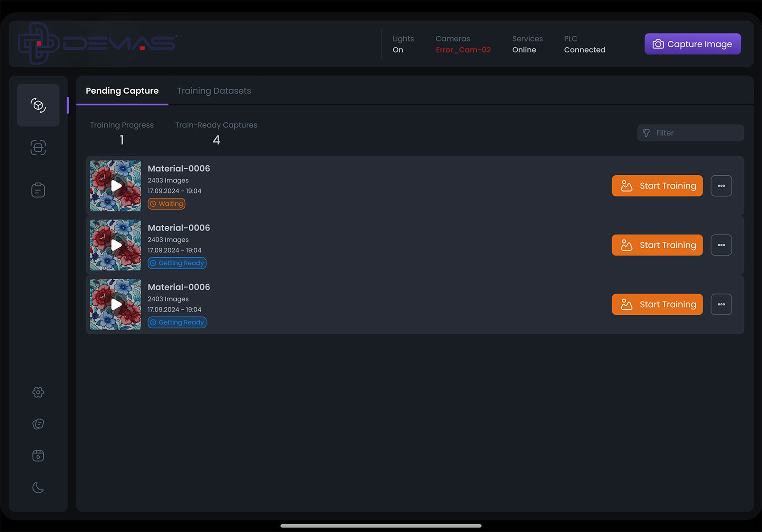This screenshot has height=532, width=762.
Task: Start Training for the last capture row
Action: 657,304
